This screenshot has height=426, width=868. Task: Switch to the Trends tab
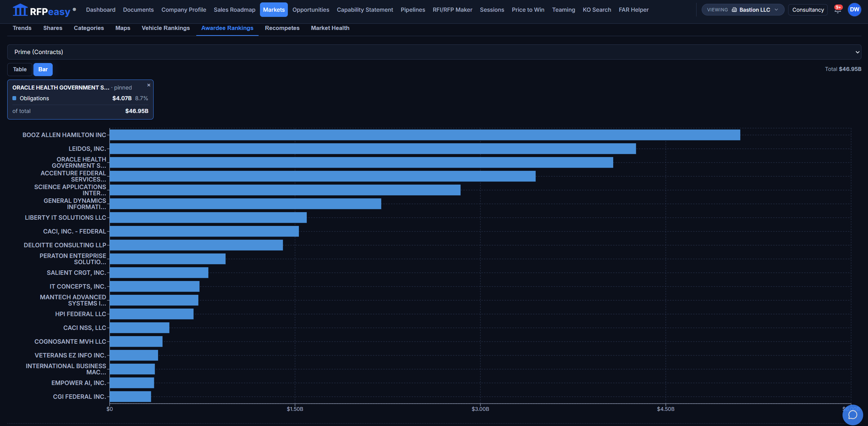point(22,28)
